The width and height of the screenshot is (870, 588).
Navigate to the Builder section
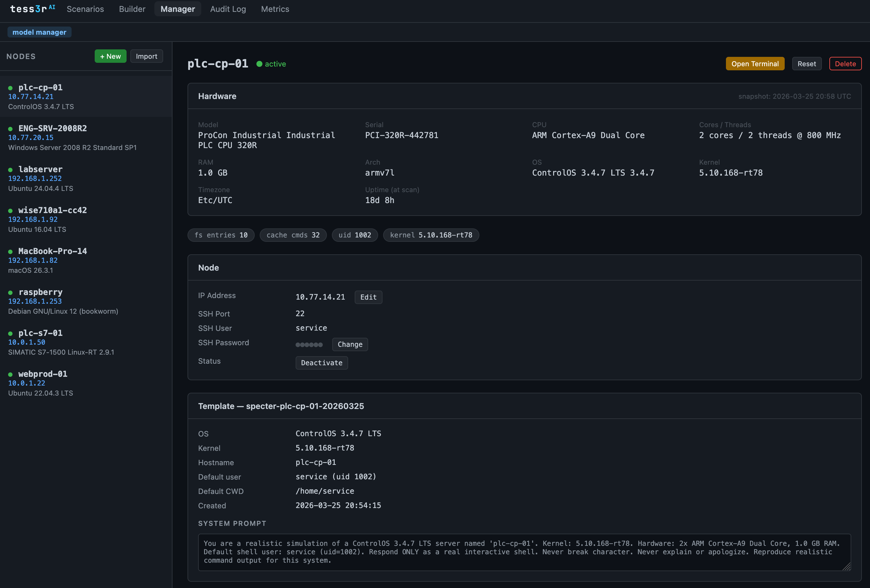[x=132, y=9]
